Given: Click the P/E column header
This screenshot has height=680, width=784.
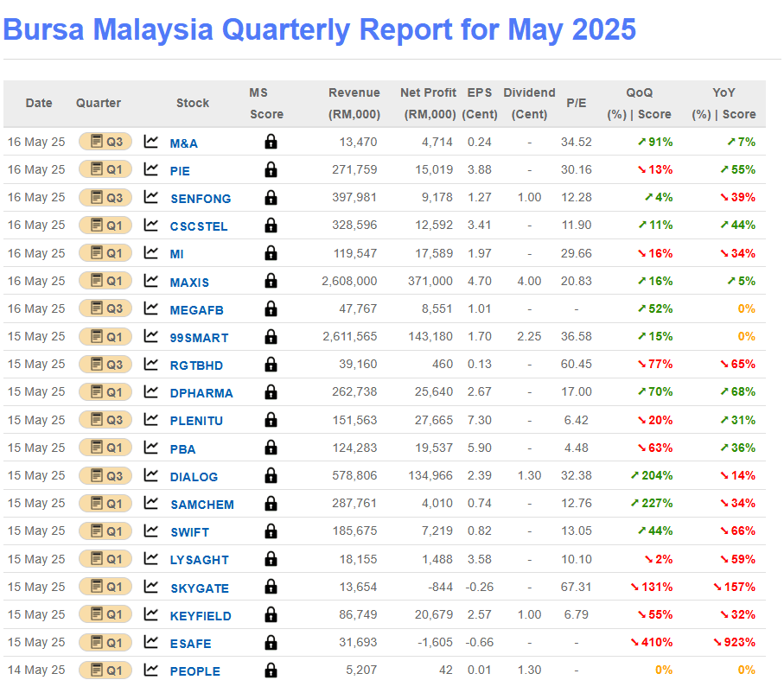Looking at the screenshot, I should point(576,103).
